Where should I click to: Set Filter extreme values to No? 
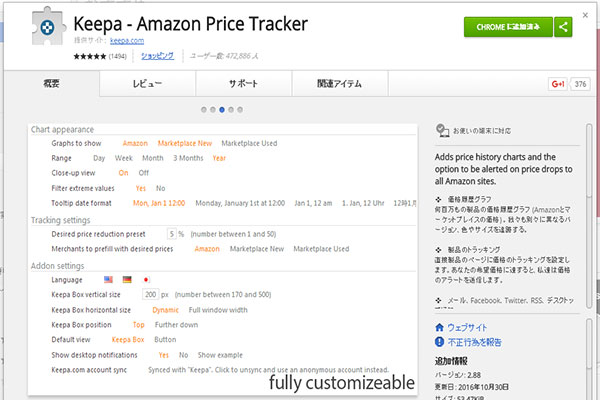click(160, 187)
